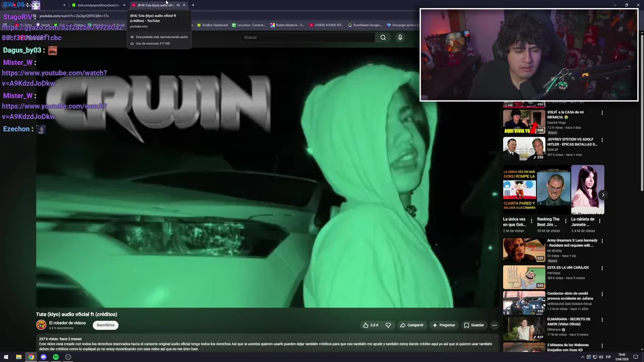Viewport: 644px width, 362px height.
Task: Click into the Buscar search field
Action: pyautogui.click(x=308, y=37)
